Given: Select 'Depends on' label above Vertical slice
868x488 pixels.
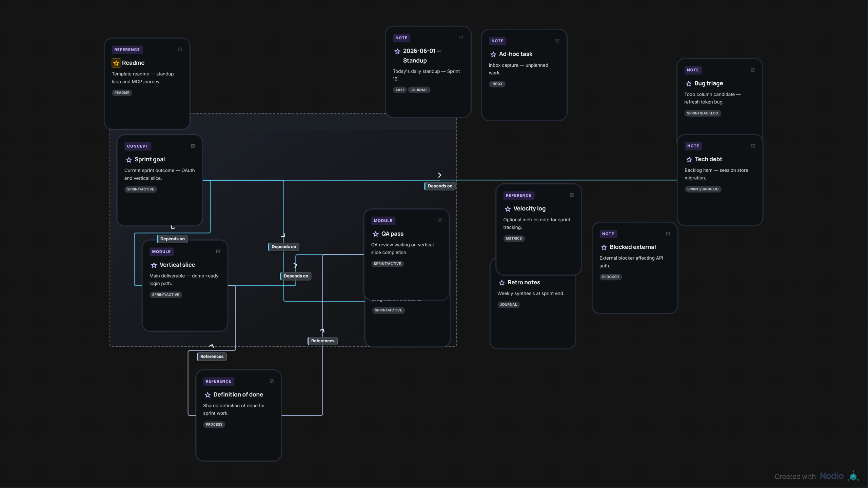Looking at the screenshot, I should (x=172, y=239).
